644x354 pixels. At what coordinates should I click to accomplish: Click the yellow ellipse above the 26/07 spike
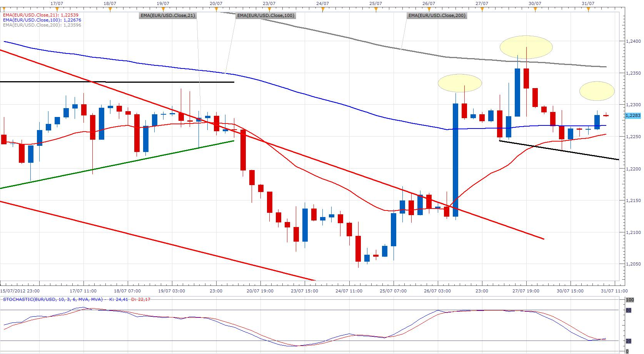pyautogui.click(x=460, y=83)
